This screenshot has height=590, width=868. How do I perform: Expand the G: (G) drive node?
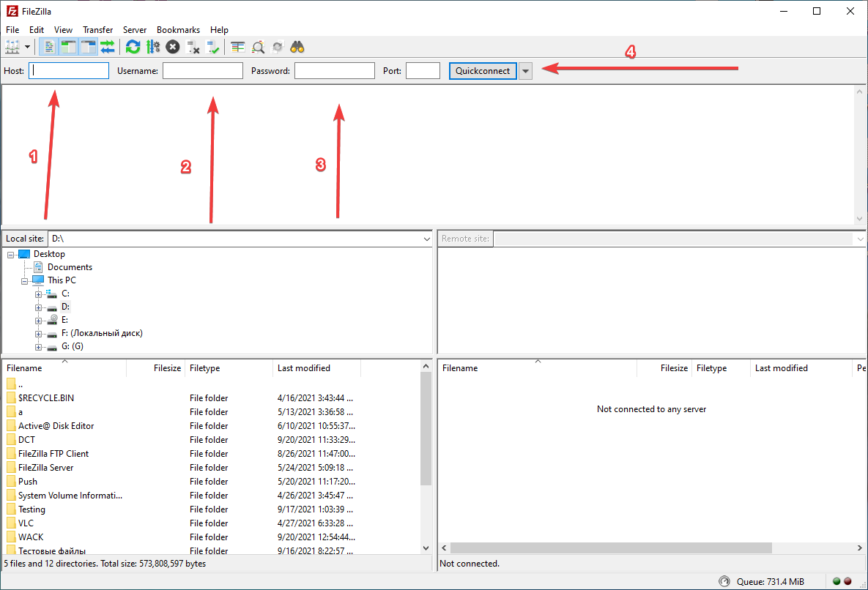(x=38, y=348)
